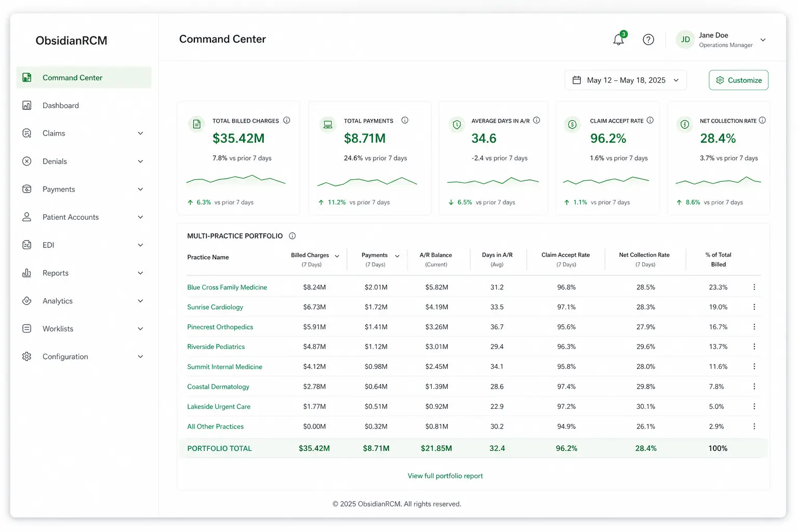Open row menu for Coastal Dermatology

754,387
